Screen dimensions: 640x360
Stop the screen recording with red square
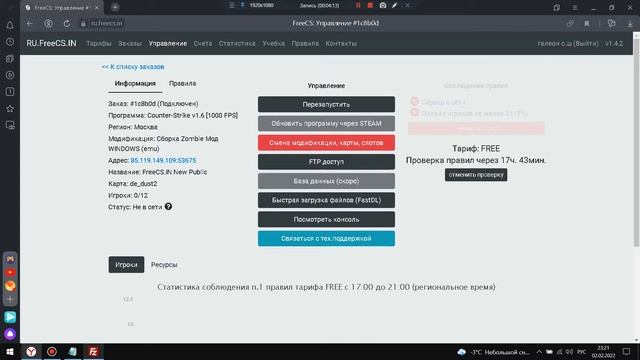pos(370,5)
